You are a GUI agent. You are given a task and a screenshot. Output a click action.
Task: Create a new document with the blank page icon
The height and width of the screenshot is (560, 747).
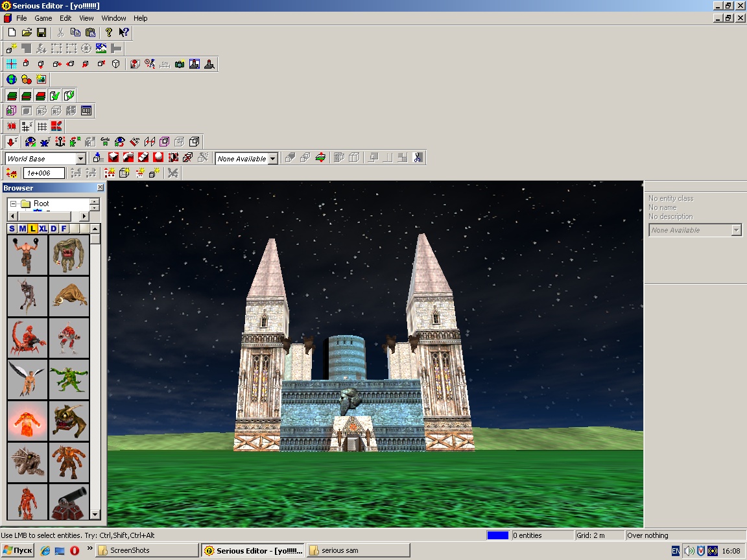[x=12, y=32]
